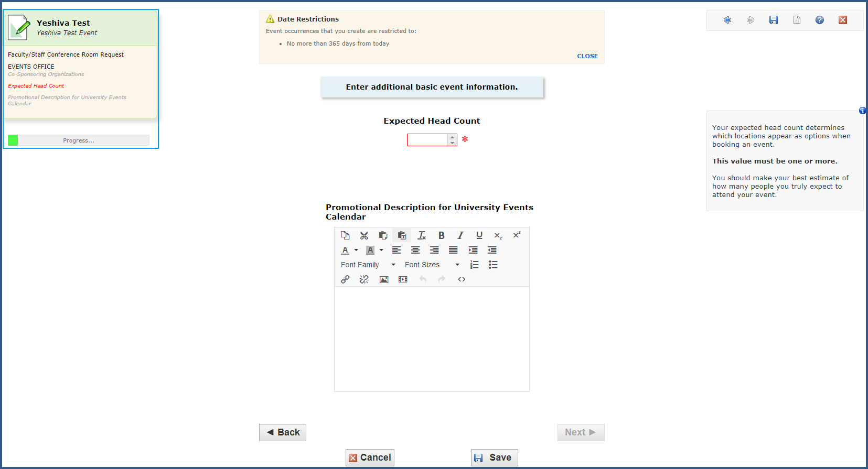Click the blue help question mark icon

pyautogui.click(x=819, y=20)
